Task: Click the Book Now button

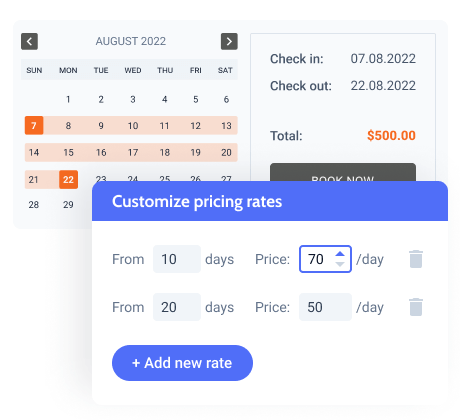Action: pyautogui.click(x=343, y=172)
